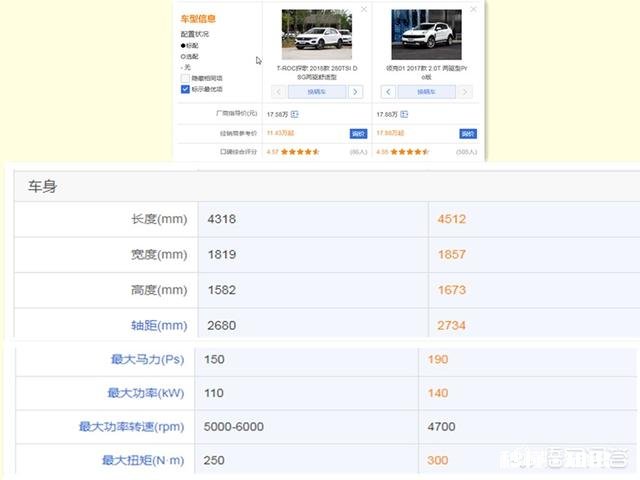Click 询价 button in Lynk 01 column

pos(468,133)
